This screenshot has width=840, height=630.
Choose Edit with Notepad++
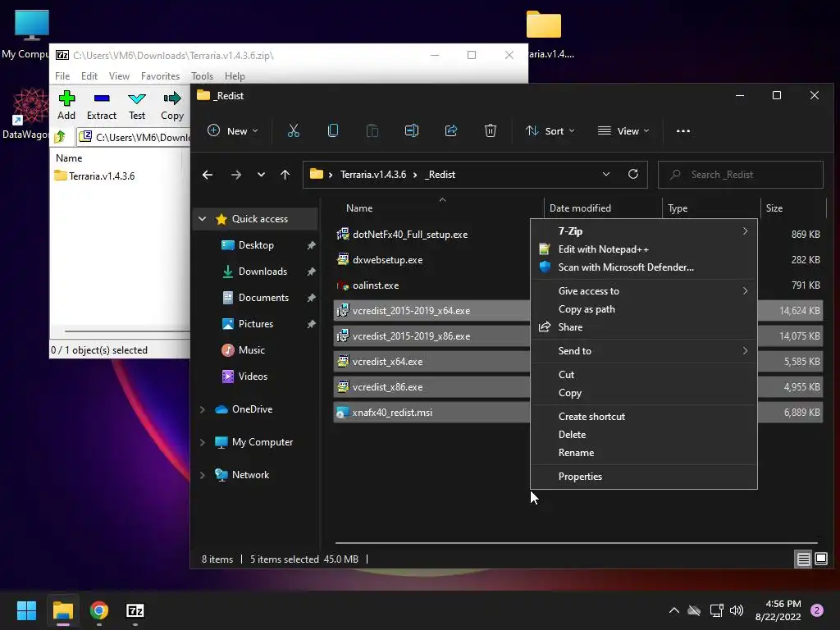643,249
